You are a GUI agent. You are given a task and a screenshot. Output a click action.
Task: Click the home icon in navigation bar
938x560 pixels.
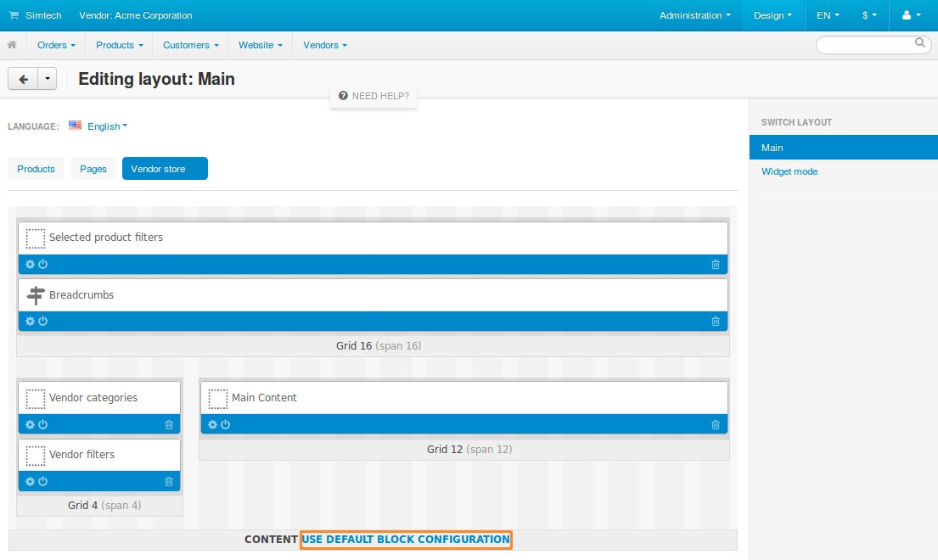[x=12, y=45]
